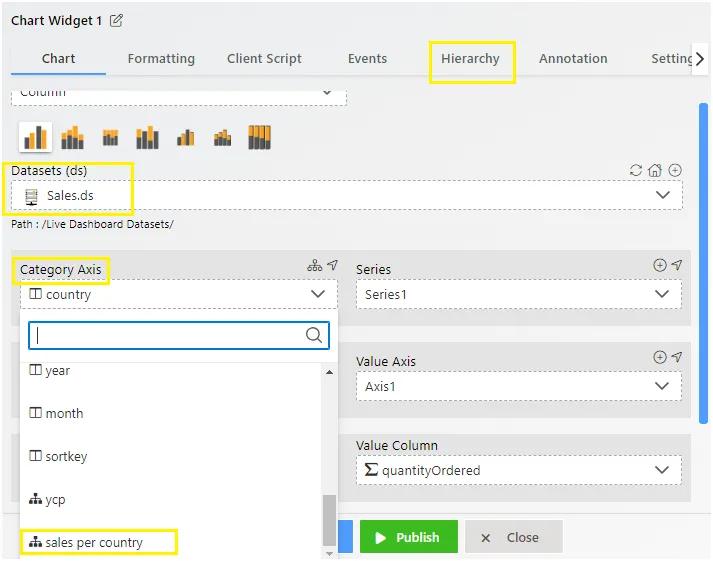The width and height of the screenshot is (713, 561).
Task: Add a new Value Axis
Action: [x=660, y=357]
